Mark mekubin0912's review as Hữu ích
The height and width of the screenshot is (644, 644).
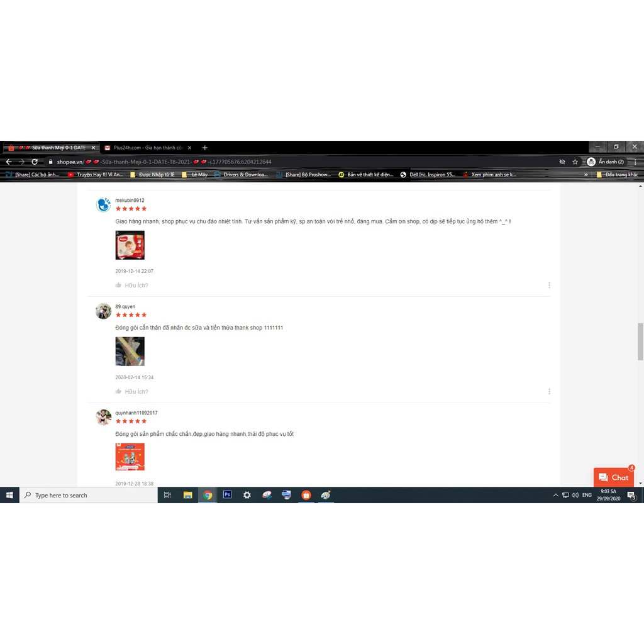click(x=131, y=285)
